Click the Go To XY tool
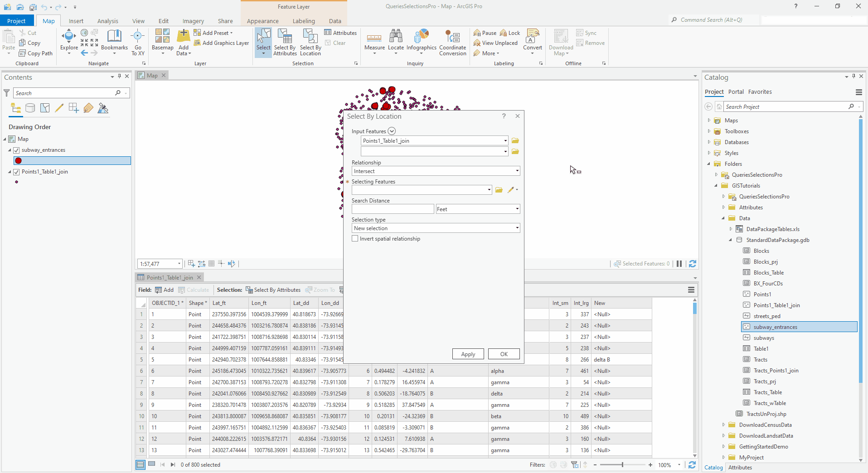The image size is (868, 473). [138, 42]
